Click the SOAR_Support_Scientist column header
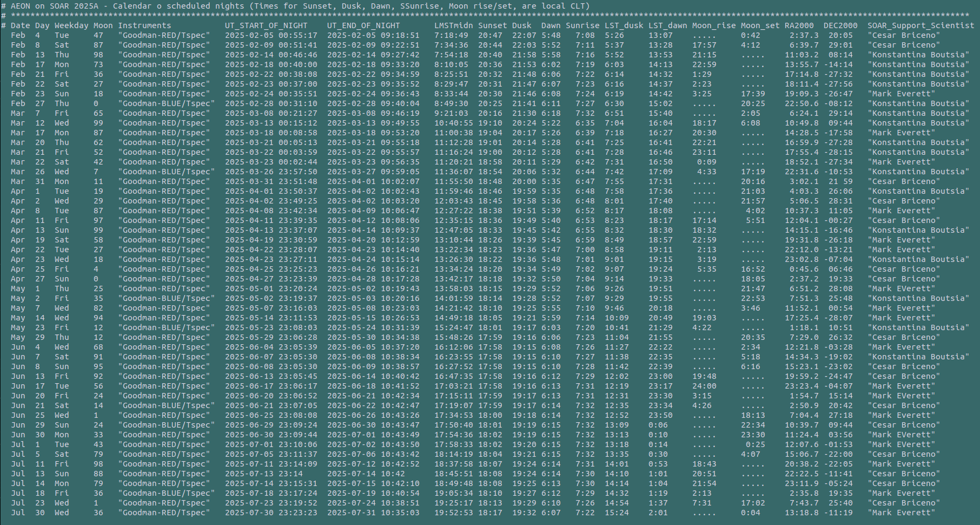 point(921,25)
